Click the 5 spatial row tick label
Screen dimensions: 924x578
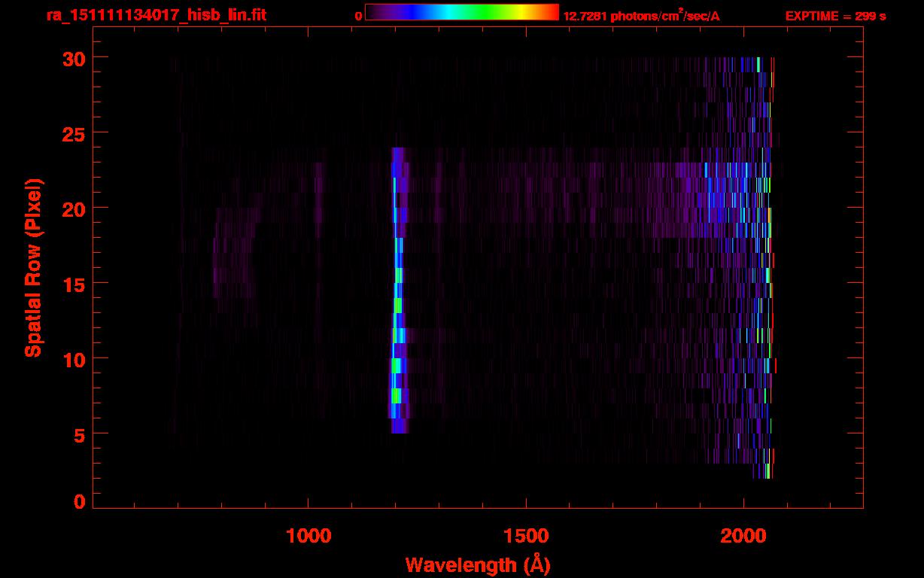[80, 434]
